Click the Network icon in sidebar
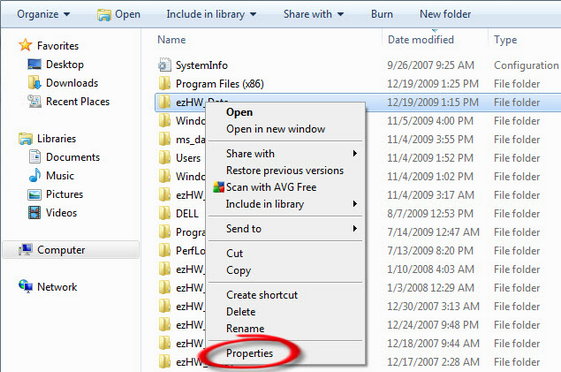 pos(25,287)
